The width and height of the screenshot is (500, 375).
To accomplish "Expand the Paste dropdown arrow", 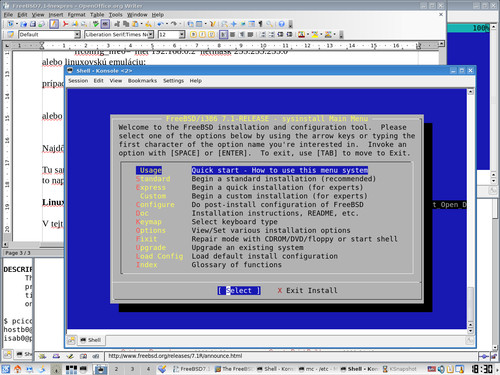I will (141, 24).
